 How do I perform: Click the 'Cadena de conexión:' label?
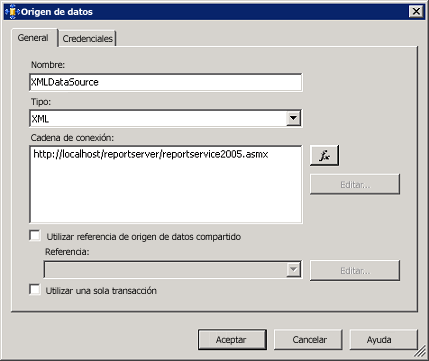(x=72, y=137)
